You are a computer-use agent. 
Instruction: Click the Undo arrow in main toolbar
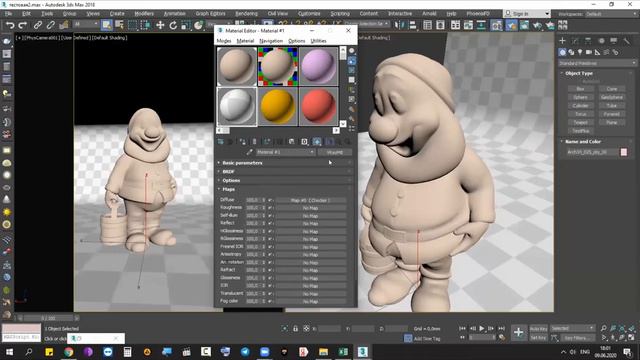(x=10, y=25)
